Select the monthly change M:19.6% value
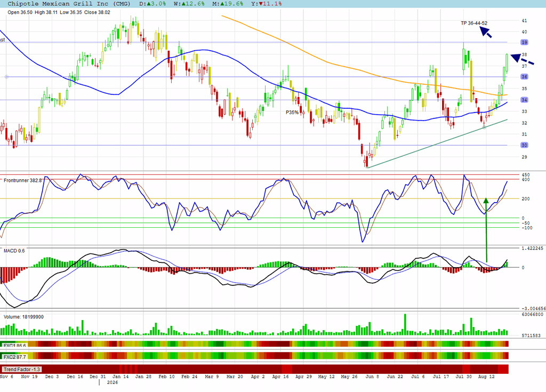 pos(228,4)
